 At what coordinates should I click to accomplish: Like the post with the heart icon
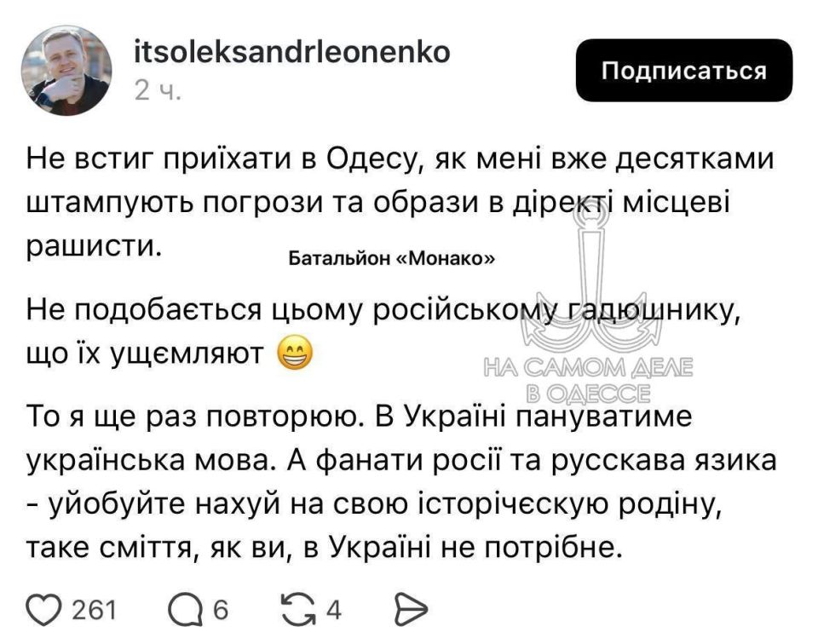(x=44, y=610)
